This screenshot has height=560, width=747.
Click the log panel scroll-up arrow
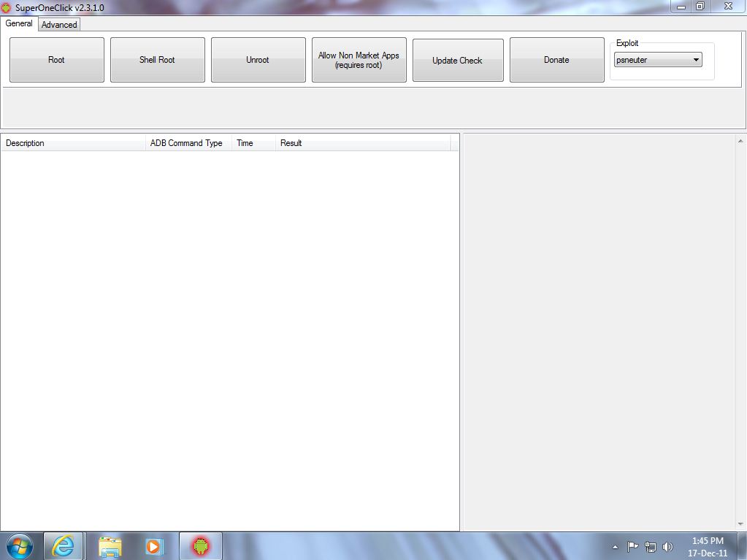[740, 141]
